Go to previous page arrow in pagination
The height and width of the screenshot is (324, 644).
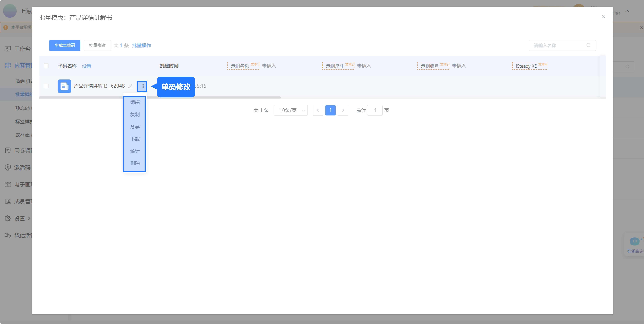pos(318,110)
